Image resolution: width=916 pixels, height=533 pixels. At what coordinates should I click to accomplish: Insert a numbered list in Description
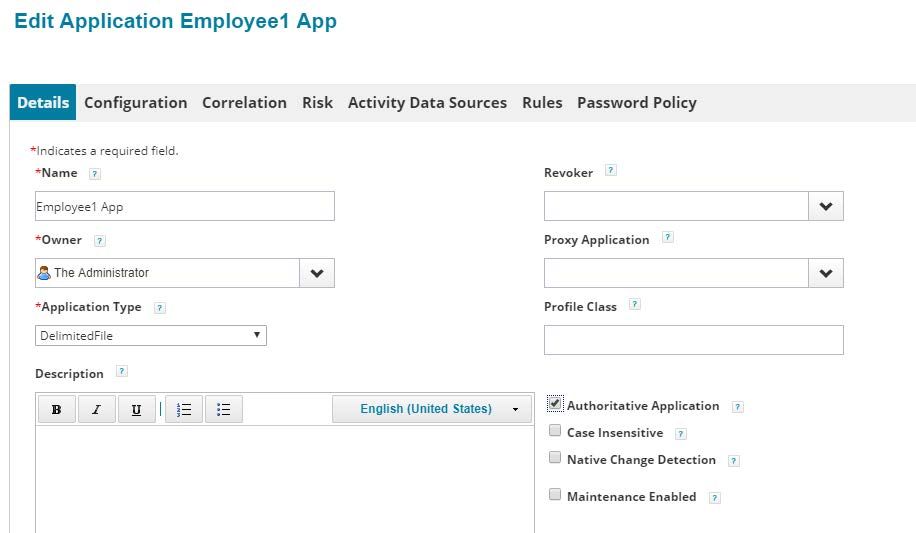(184, 410)
